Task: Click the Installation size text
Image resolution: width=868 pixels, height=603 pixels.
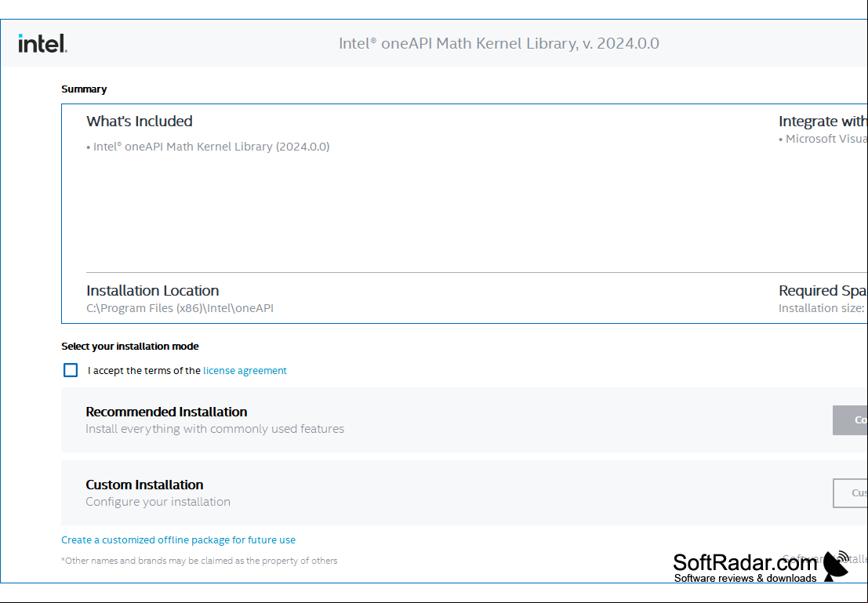Action: coord(823,308)
